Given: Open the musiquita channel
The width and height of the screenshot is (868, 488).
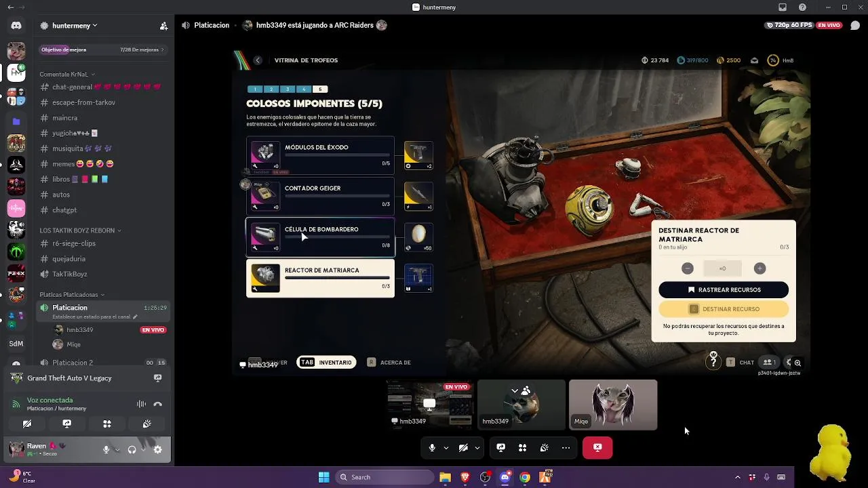Looking at the screenshot, I should (x=103, y=148).
